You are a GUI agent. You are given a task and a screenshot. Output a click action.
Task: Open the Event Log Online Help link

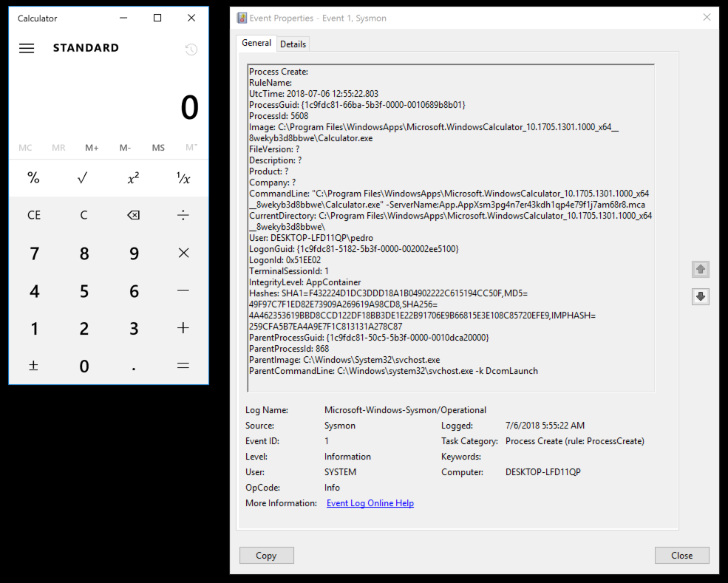pos(370,503)
